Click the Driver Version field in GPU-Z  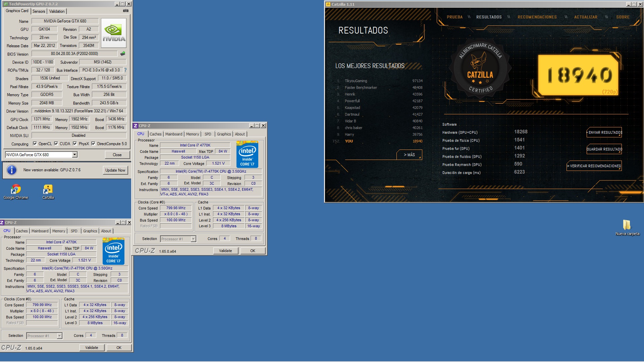pyautogui.click(x=79, y=111)
